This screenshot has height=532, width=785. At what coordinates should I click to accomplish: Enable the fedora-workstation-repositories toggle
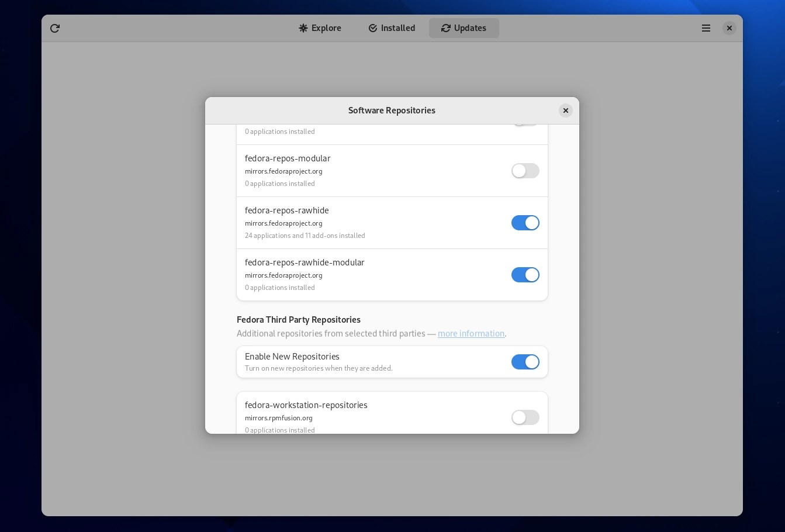click(x=525, y=417)
